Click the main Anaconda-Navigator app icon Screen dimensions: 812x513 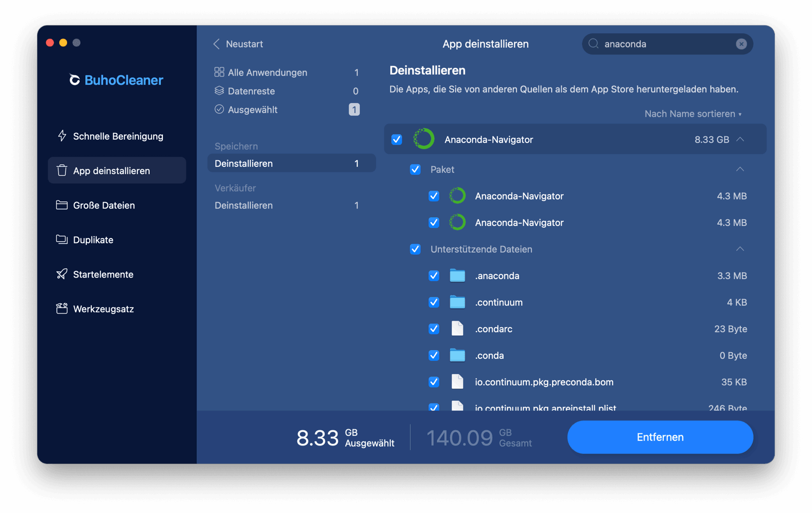pyautogui.click(x=424, y=139)
